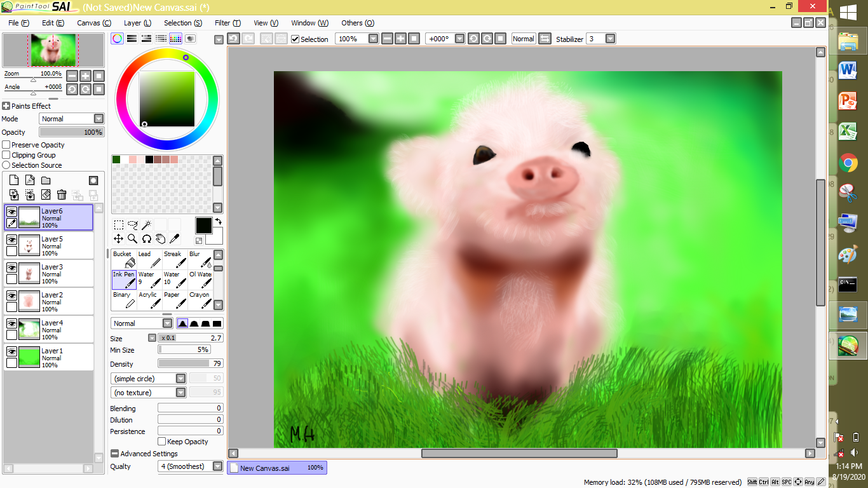This screenshot has width=868, height=488.
Task: Select the Eyedropper color picker tool
Action: (x=174, y=238)
